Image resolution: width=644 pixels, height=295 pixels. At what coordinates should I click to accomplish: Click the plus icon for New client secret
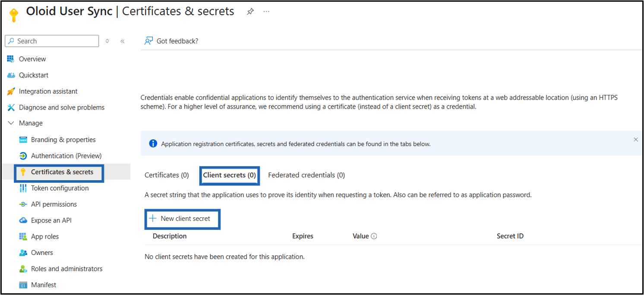152,219
